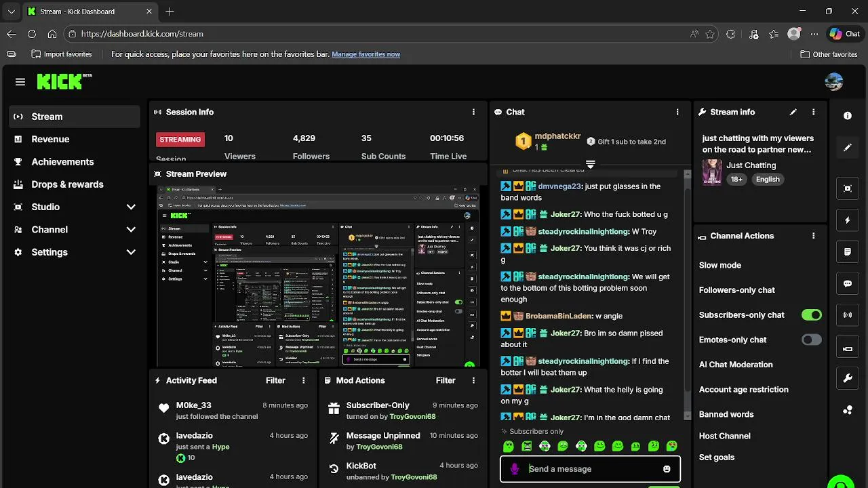Open Activity Feed three-dot menu
This screenshot has height=488, width=868.
pos(303,380)
